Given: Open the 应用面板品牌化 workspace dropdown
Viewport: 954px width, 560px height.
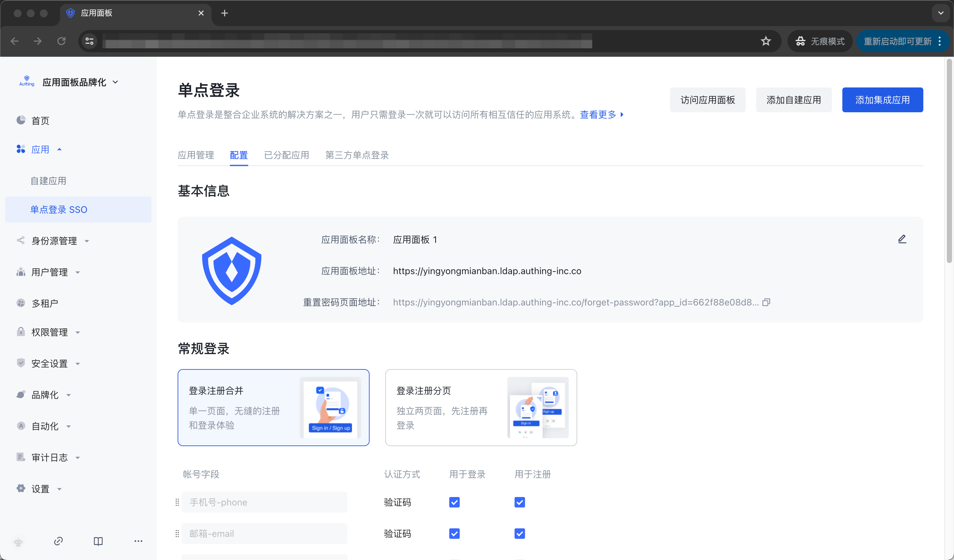Looking at the screenshot, I should (x=80, y=82).
